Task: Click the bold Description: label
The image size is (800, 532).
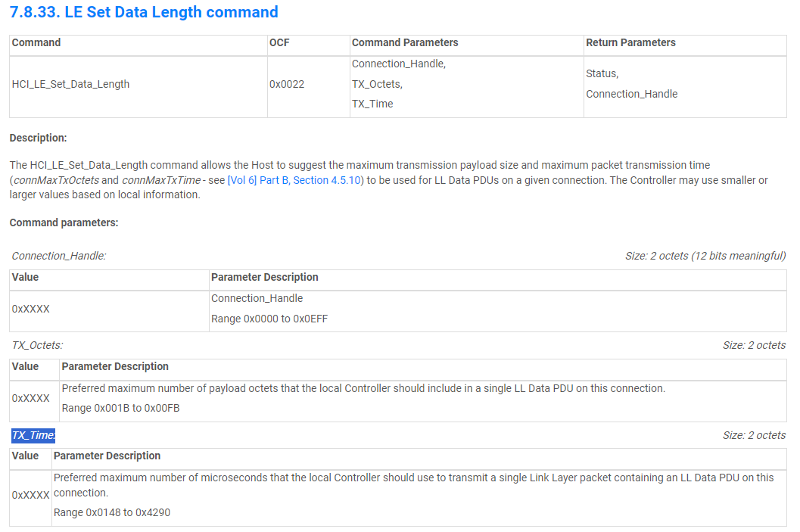Action: click(38, 138)
